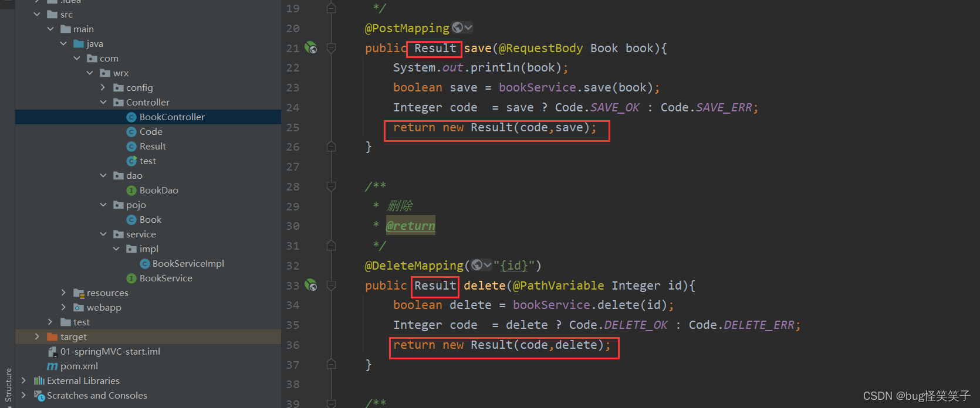Click the DELETE_ERR constant

click(x=759, y=325)
